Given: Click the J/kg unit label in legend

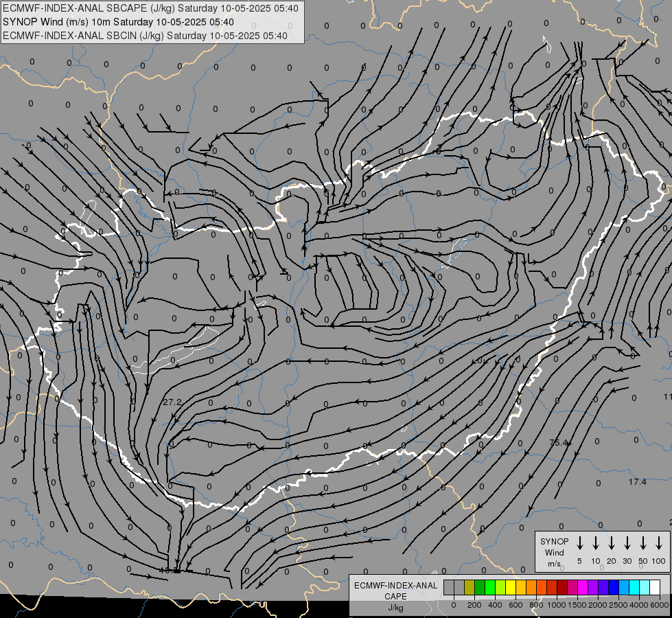Looking at the screenshot, I should [395, 608].
